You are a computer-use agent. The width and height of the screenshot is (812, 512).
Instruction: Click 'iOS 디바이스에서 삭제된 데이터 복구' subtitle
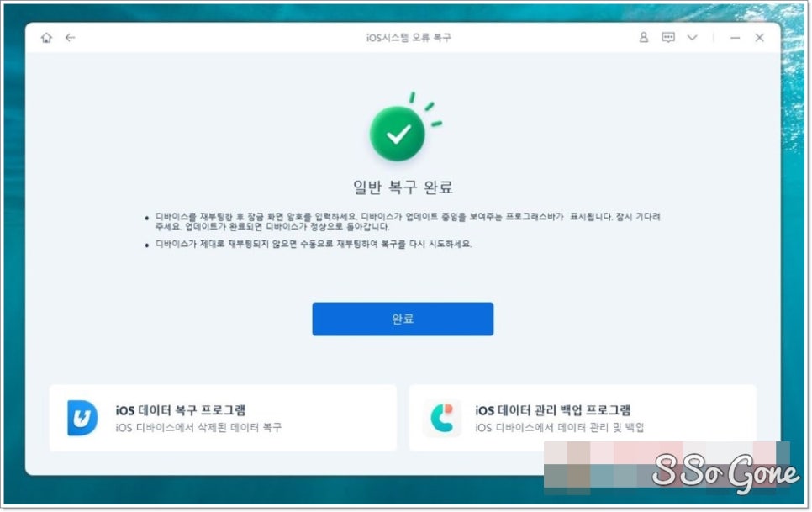click(198, 428)
